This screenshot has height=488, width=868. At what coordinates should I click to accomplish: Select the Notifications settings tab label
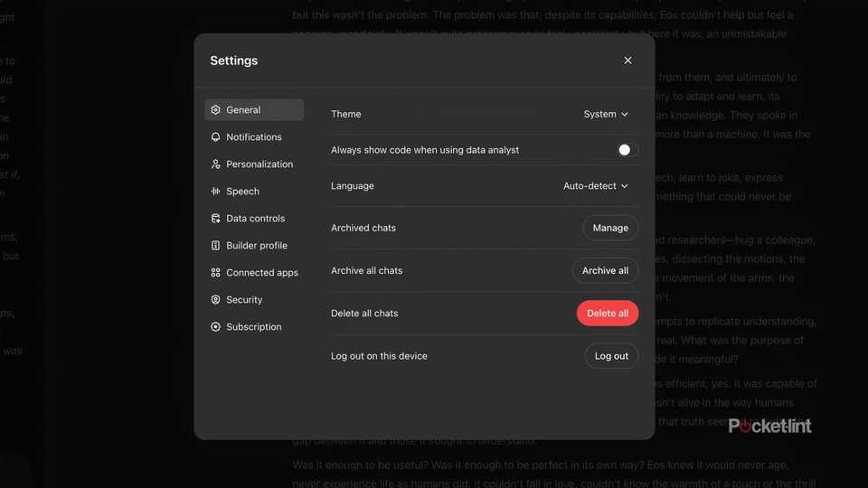[x=254, y=137]
